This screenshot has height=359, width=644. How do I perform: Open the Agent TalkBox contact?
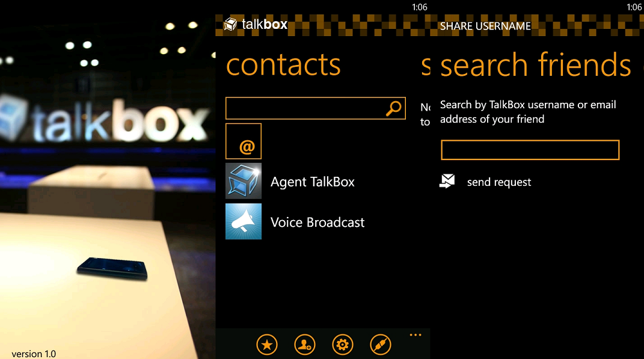tap(312, 180)
